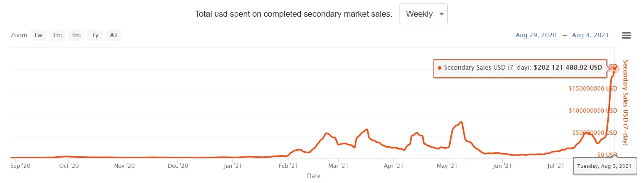Click the May '21 peak on chart
This screenshot has width=644, height=183.
click(461, 122)
